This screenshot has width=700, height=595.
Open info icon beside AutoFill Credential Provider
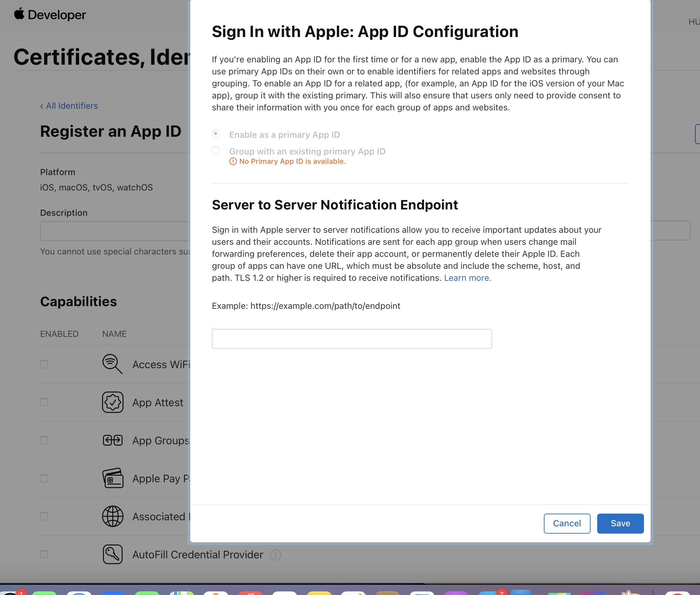tap(275, 555)
